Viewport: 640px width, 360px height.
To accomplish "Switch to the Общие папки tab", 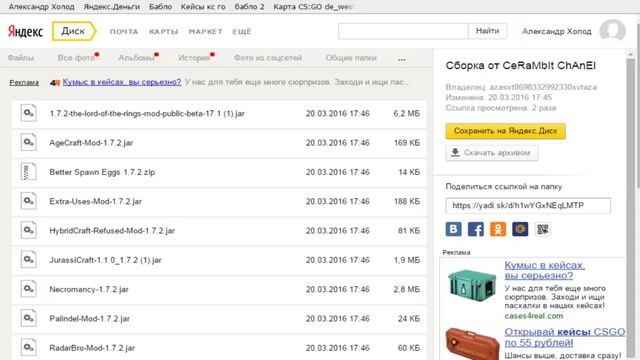I will (x=351, y=58).
